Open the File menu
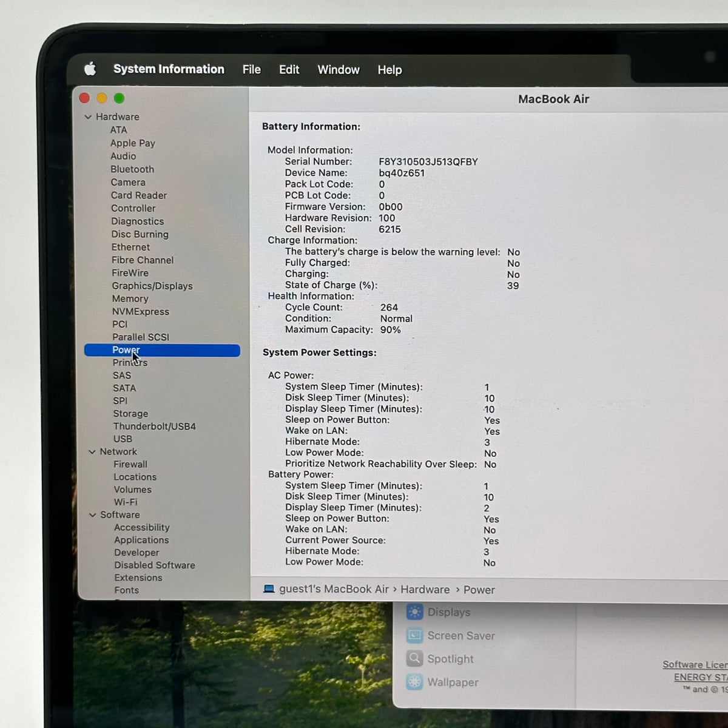728x728 pixels. [251, 70]
